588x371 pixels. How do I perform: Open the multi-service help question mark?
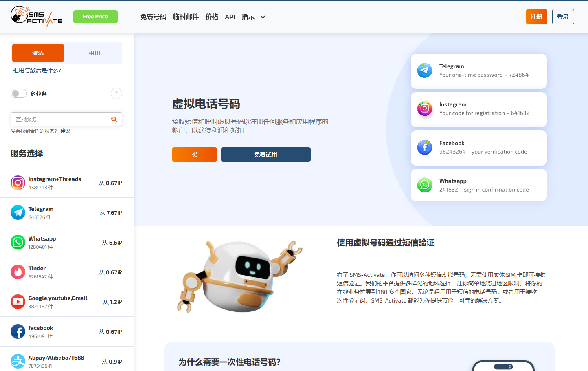click(x=116, y=93)
